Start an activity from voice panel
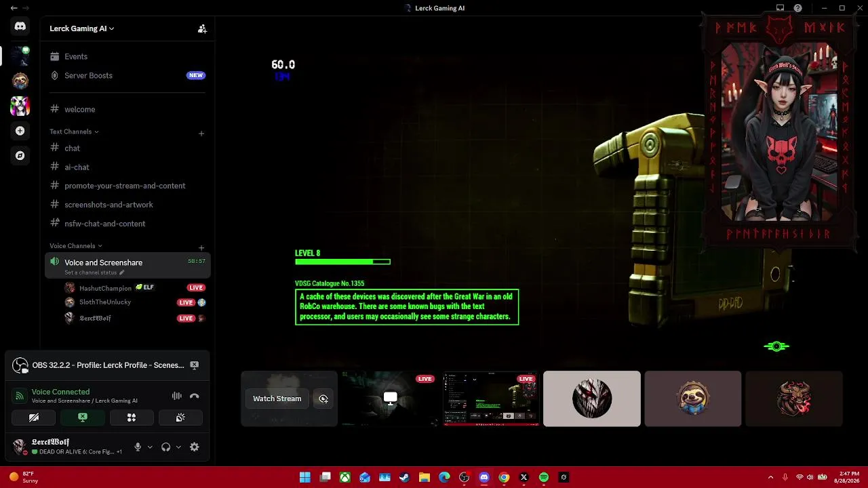Image resolution: width=868 pixels, height=488 pixels. click(x=132, y=418)
